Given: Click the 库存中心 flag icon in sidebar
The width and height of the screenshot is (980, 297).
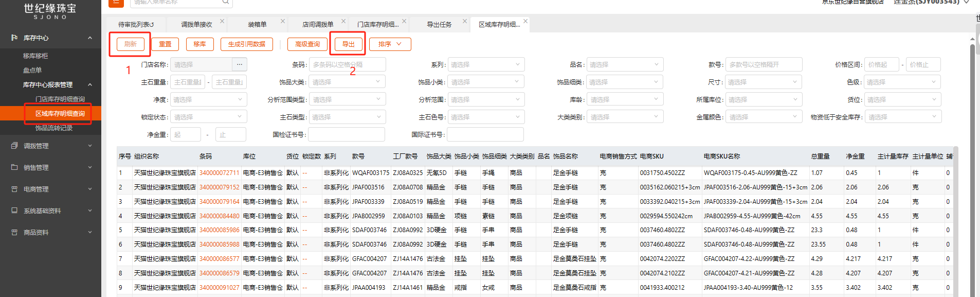Looking at the screenshot, I should coord(14,38).
